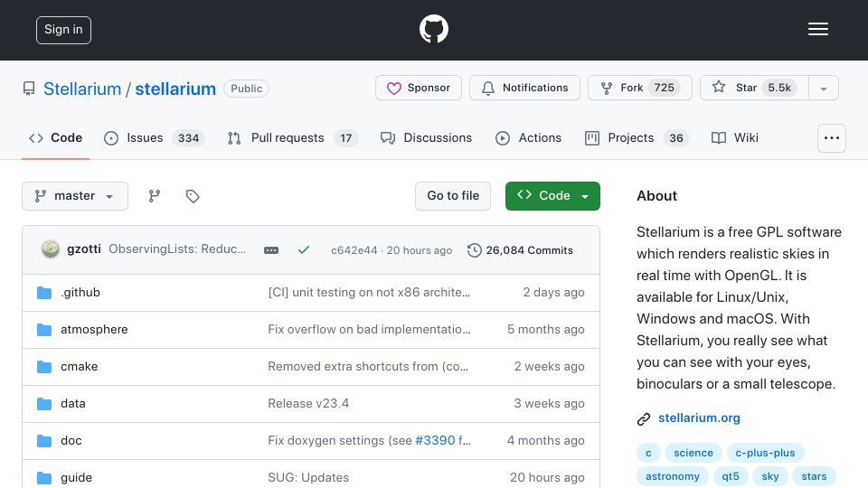Screen dimensions: 868x488
Task: Open the guide folder
Action: click(x=76, y=477)
